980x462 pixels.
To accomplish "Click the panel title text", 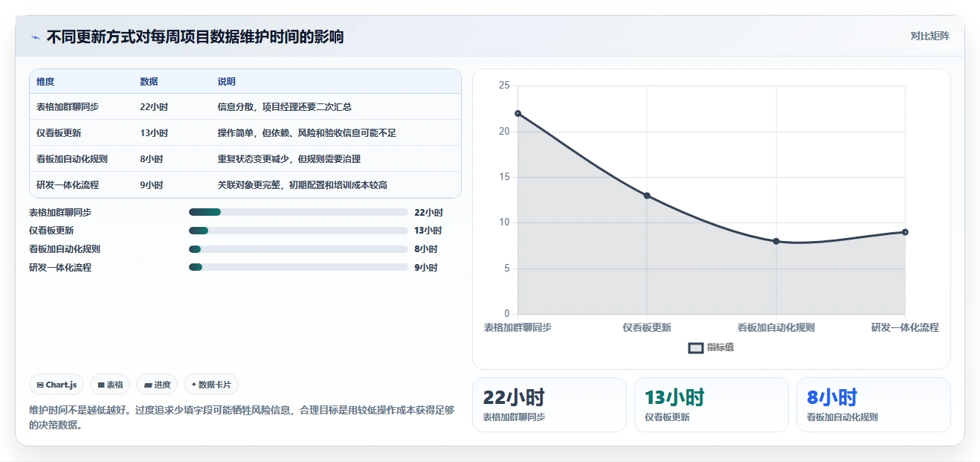I will click(x=195, y=37).
